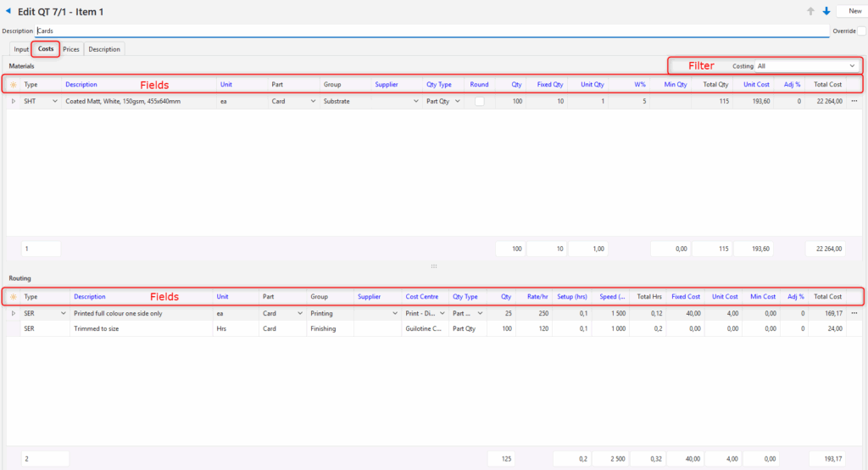
Task: Go to previous item with gray up arrow
Action: pyautogui.click(x=810, y=11)
